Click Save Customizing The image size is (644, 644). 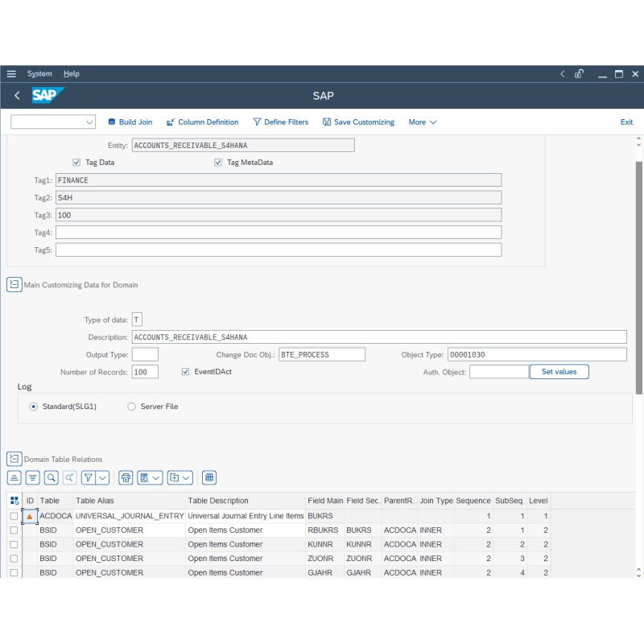[358, 122]
